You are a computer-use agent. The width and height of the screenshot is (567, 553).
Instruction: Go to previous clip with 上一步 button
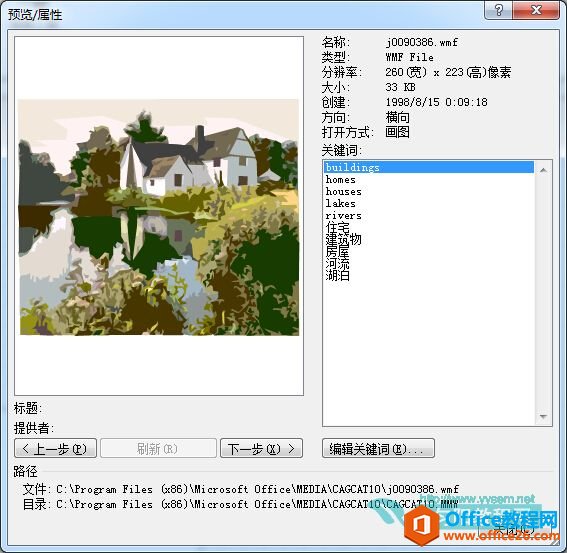pyautogui.click(x=55, y=448)
